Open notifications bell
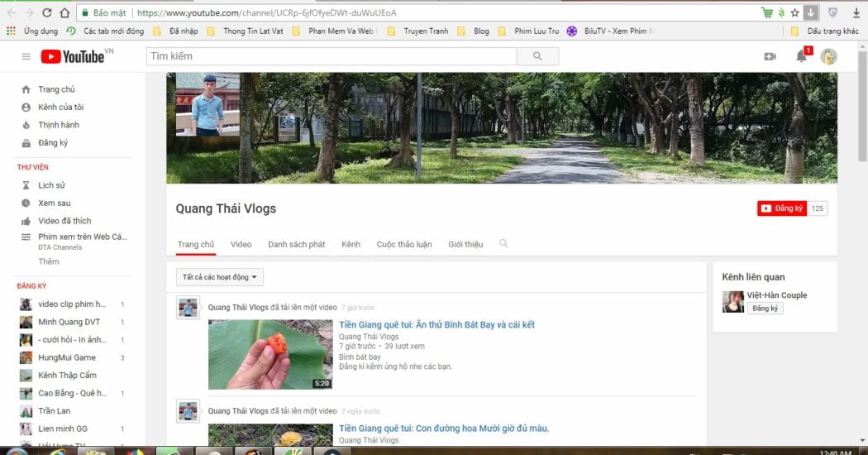 801,56
